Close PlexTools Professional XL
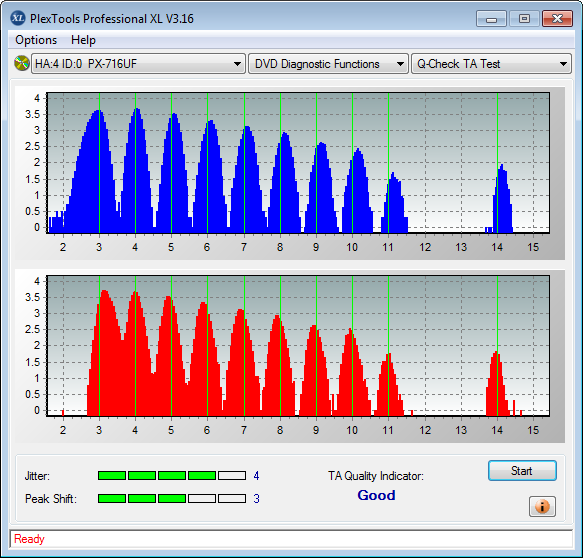Viewport: 583px width, 558px height. [557, 19]
